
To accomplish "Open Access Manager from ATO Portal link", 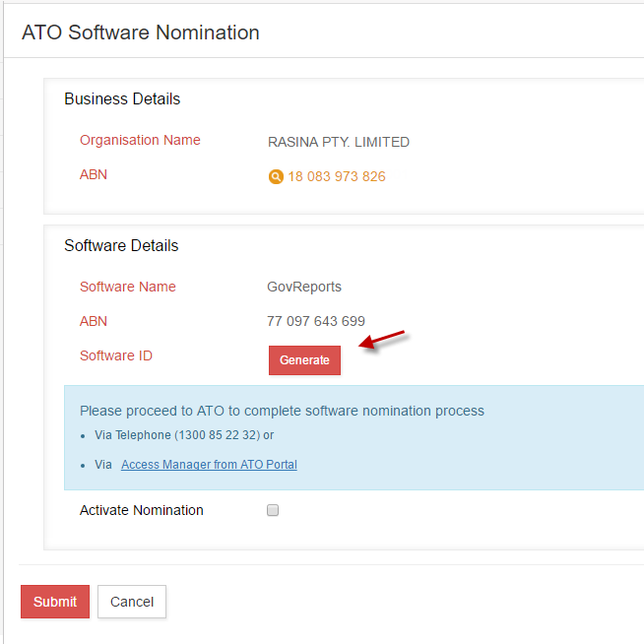I will pyautogui.click(x=209, y=465).
